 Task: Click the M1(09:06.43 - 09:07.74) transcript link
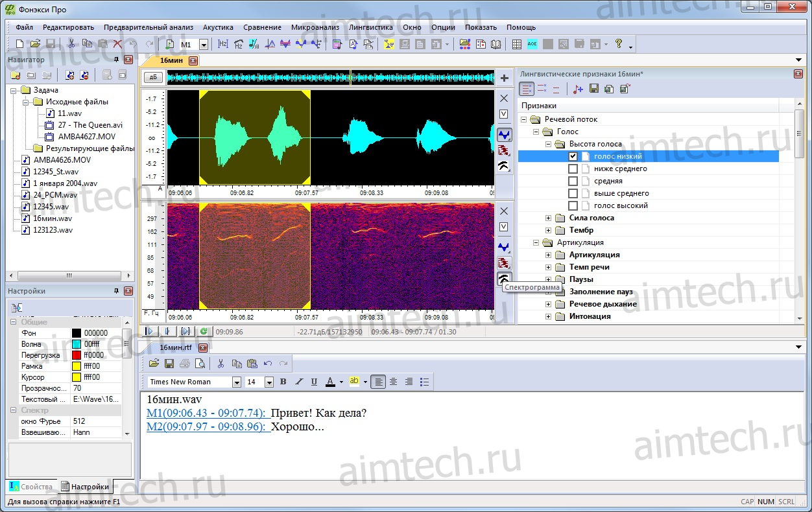(206, 413)
